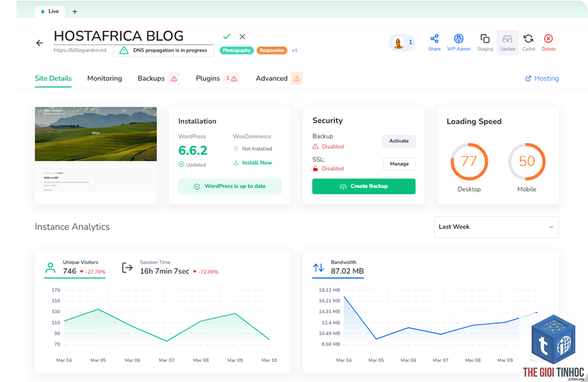This screenshot has width=588, height=382.
Task: Open the Staging icon
Action: (x=485, y=39)
